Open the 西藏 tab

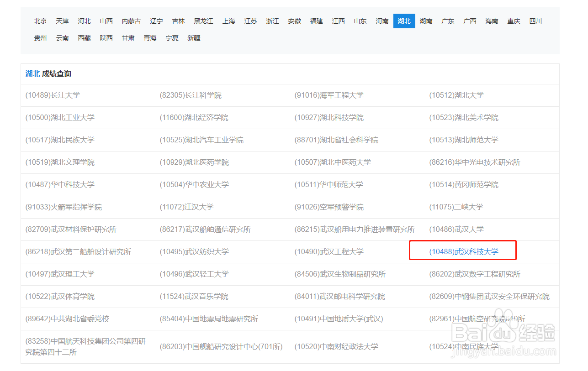[84, 38]
